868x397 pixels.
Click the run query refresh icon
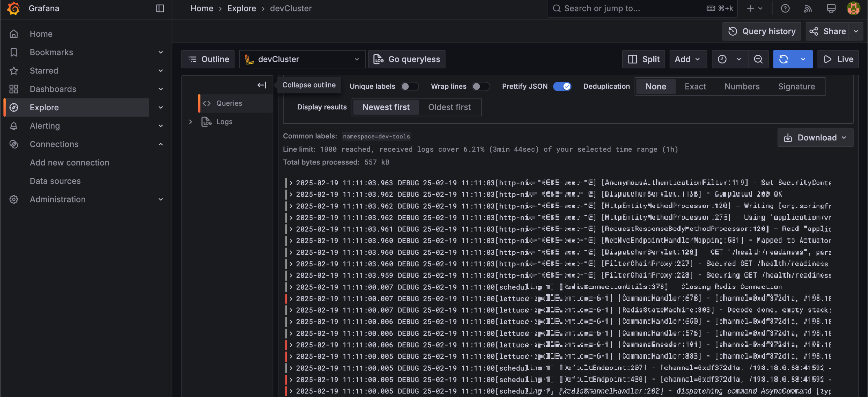pyautogui.click(x=784, y=59)
